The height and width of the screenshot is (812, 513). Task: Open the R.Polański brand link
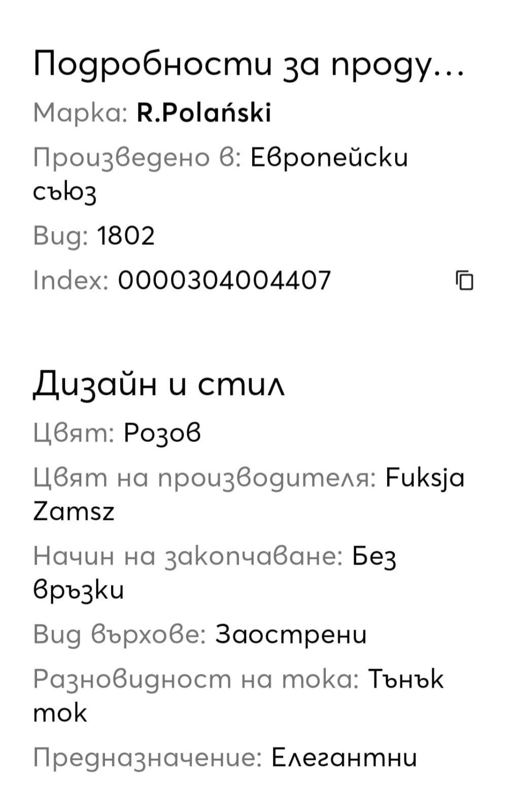[204, 113]
